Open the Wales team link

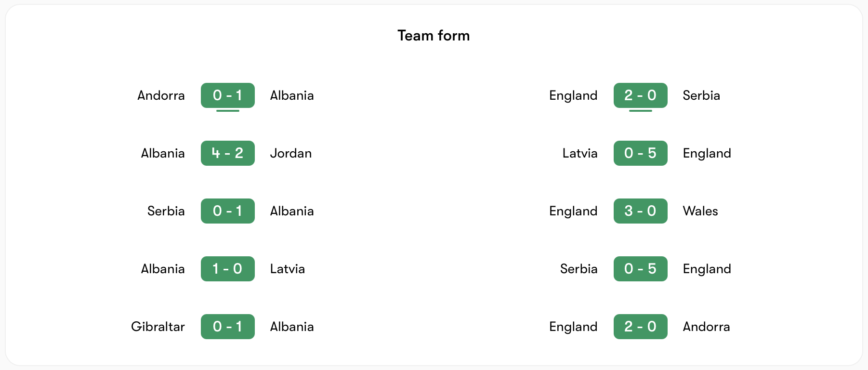point(700,211)
